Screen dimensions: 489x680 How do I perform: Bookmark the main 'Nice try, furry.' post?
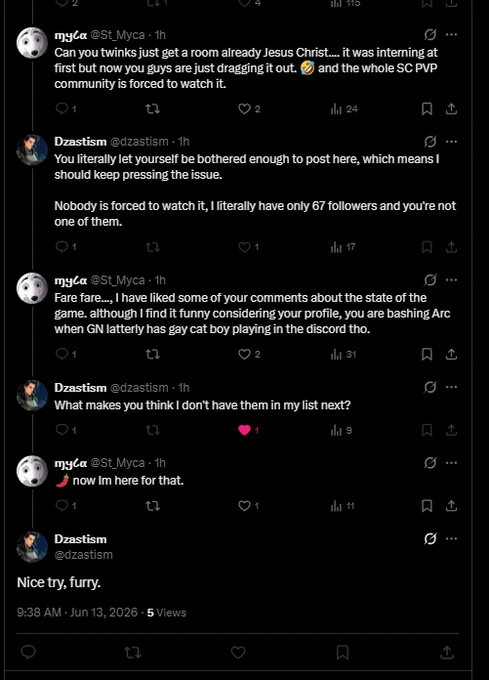[x=342, y=652]
